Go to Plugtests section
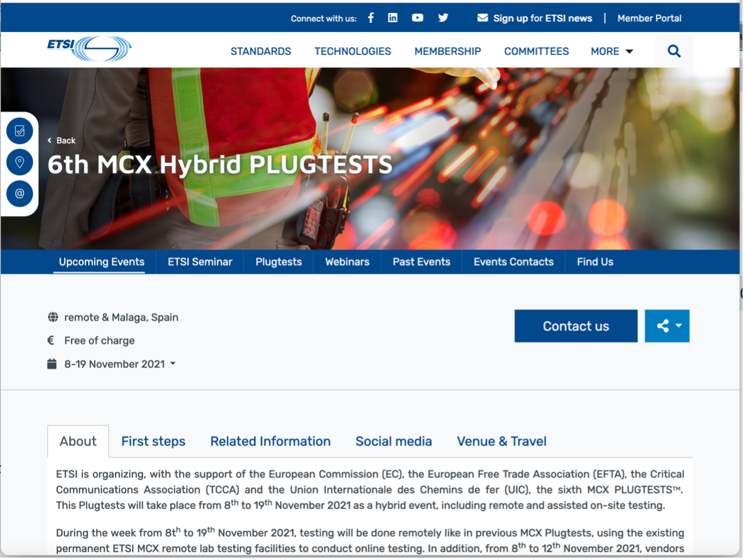744x560 pixels. (278, 262)
